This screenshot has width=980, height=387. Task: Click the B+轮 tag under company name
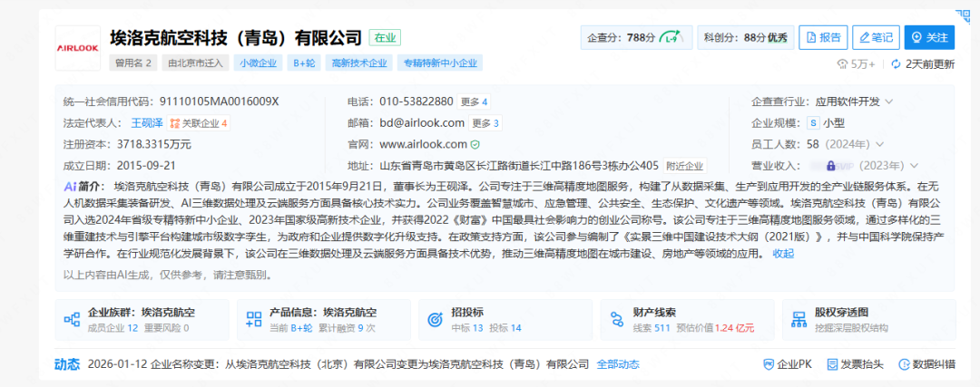coord(304,63)
